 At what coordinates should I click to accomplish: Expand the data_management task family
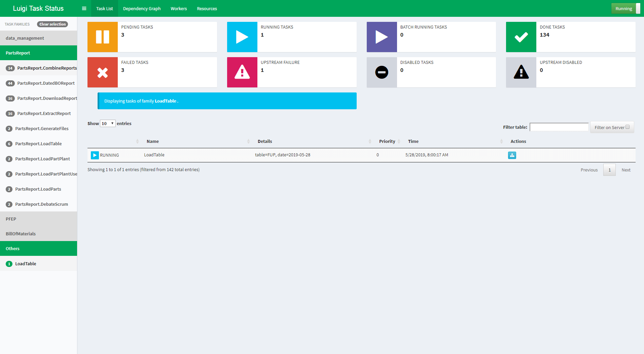click(x=38, y=38)
